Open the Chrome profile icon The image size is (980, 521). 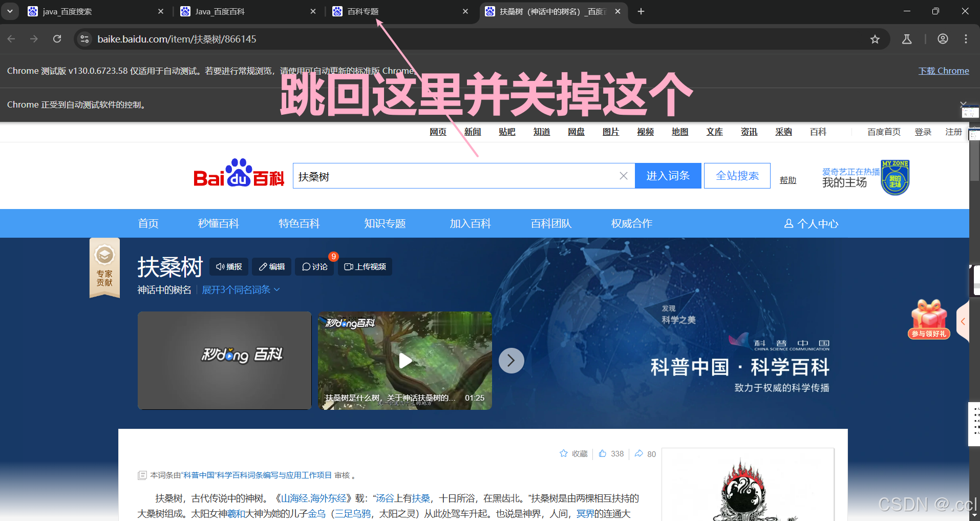pos(943,39)
